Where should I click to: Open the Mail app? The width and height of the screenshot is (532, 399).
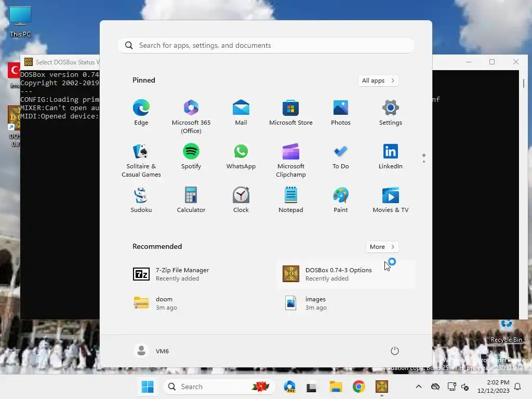(241, 113)
